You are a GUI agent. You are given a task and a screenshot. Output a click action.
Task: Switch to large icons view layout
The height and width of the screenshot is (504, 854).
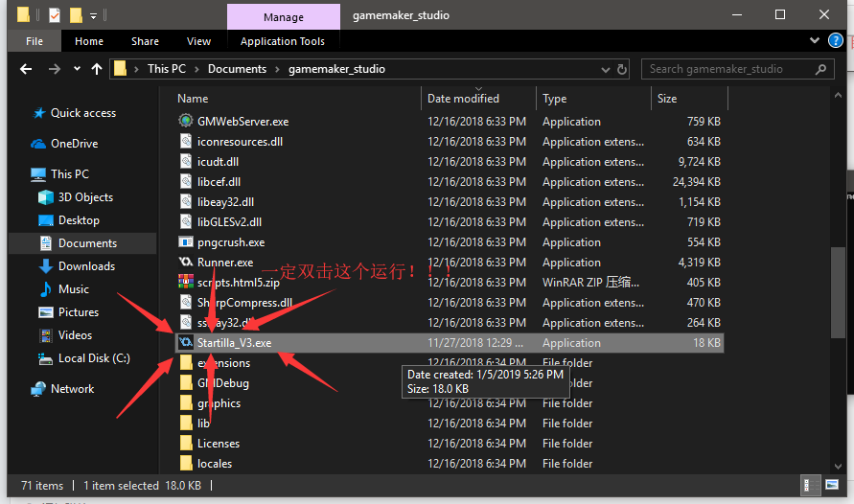[x=831, y=485]
